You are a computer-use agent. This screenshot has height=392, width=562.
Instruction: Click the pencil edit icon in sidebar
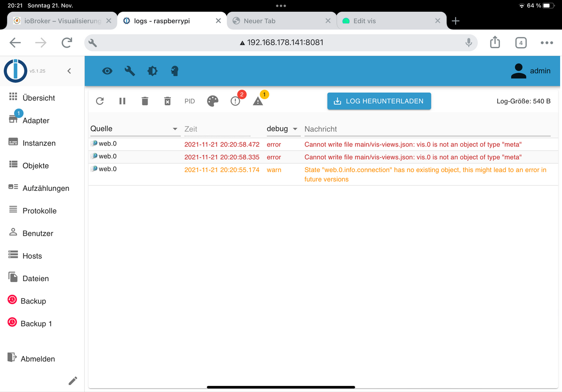coord(73,381)
